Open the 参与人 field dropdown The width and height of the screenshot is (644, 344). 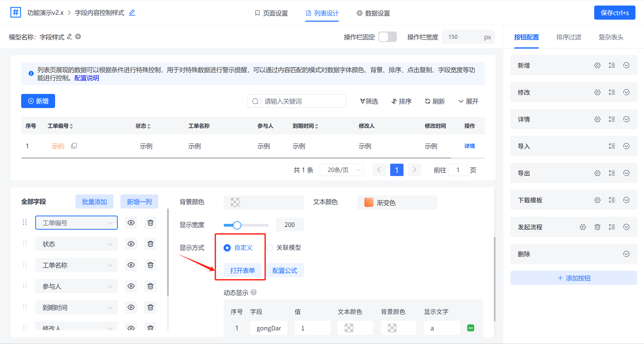point(76,286)
